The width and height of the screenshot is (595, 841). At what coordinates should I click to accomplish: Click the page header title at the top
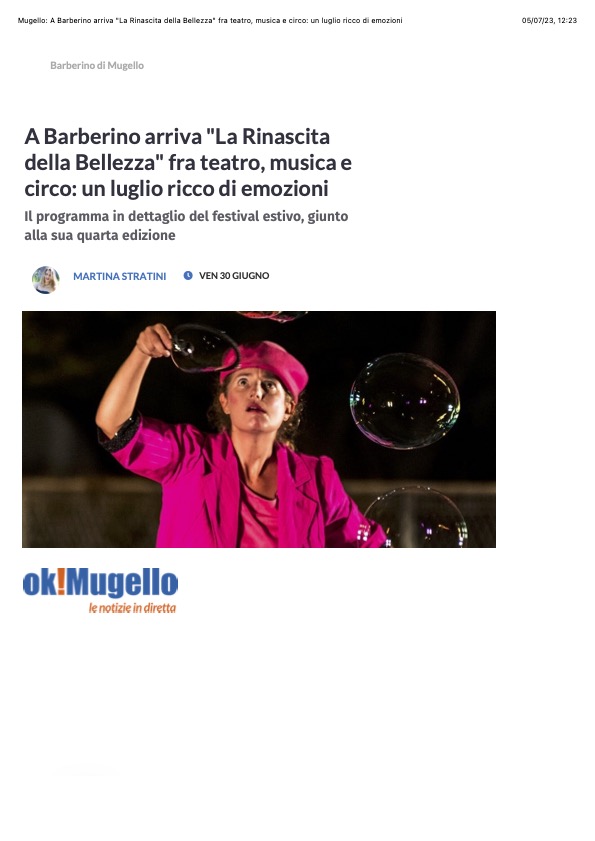pyautogui.click(x=210, y=20)
